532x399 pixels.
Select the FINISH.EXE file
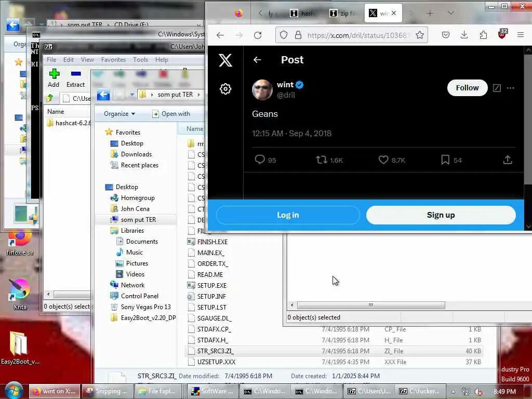click(208, 242)
